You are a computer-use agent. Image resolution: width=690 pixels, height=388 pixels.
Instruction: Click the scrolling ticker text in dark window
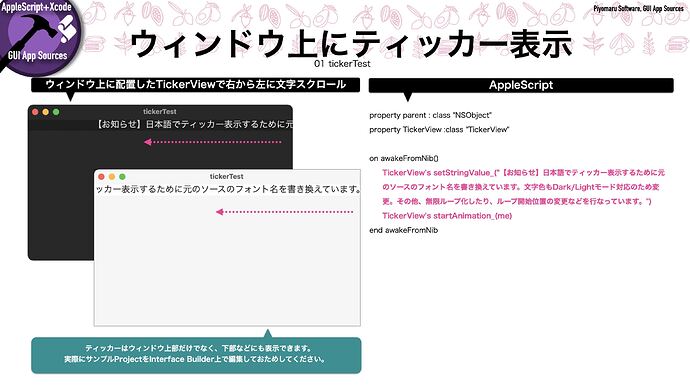[x=195, y=124]
